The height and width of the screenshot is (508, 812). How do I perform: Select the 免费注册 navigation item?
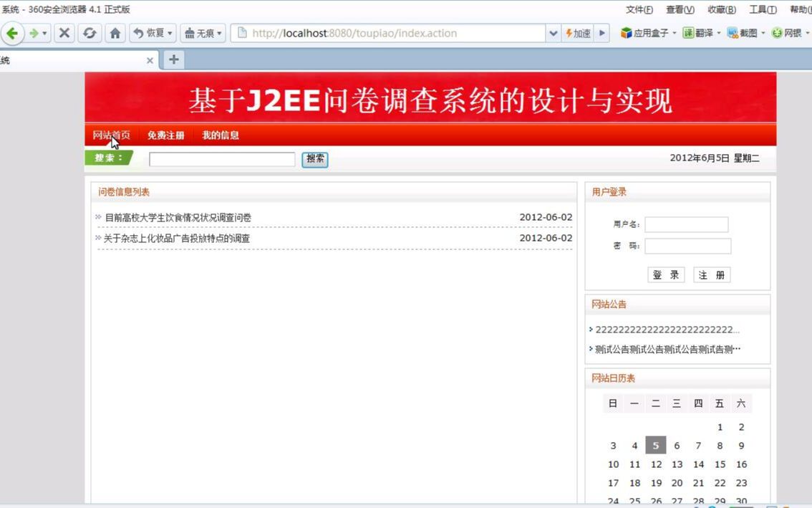pos(165,135)
